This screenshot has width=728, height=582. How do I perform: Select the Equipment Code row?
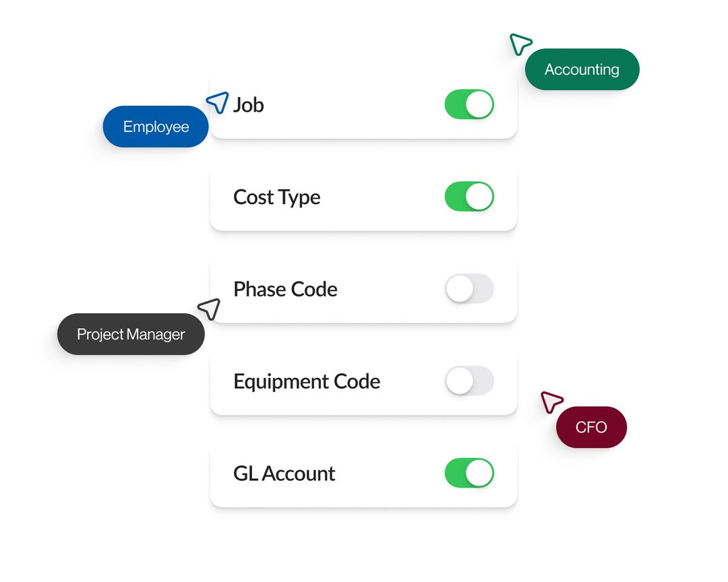click(363, 381)
